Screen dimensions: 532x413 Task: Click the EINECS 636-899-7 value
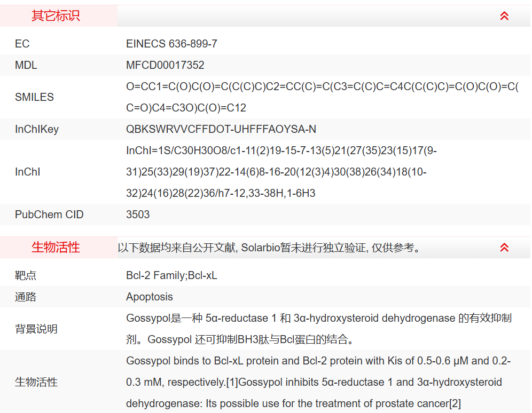click(x=171, y=44)
